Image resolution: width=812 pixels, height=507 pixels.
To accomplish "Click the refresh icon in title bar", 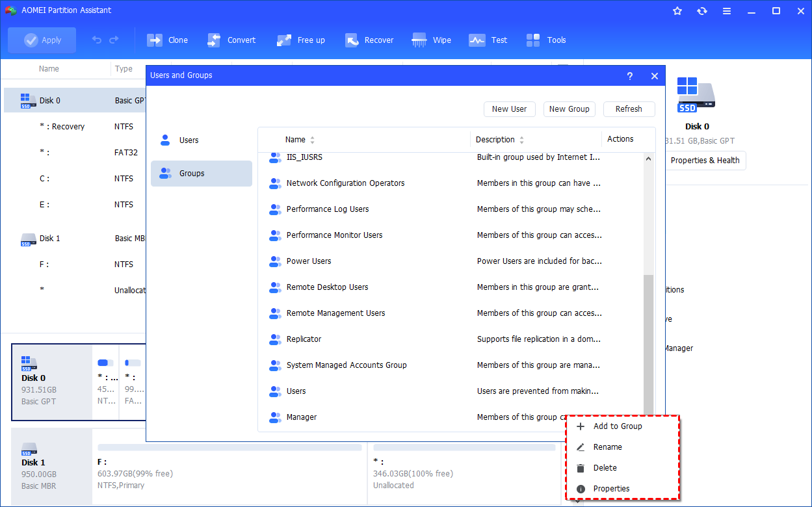I will (x=702, y=10).
